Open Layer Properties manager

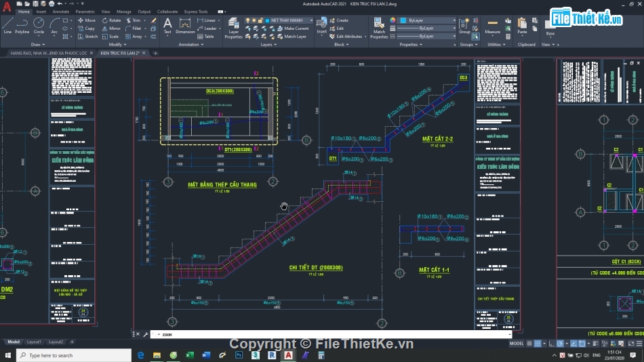(233, 28)
